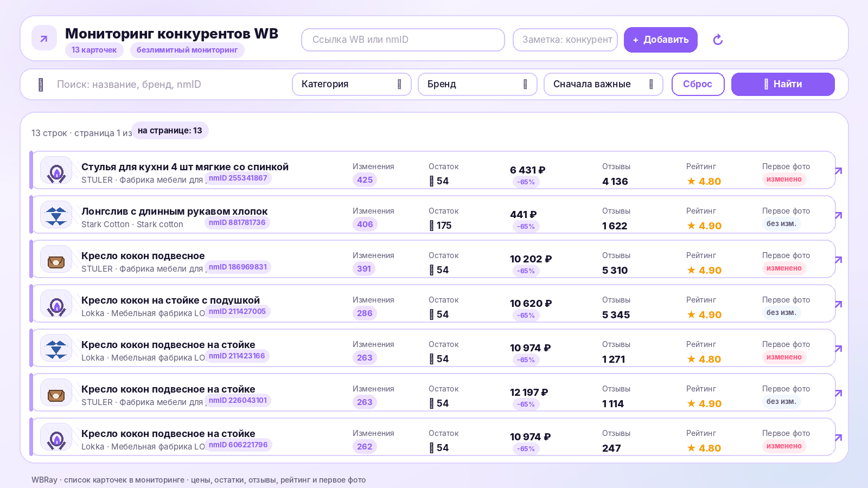Click the + Добавить button
The image size is (868, 488).
pos(660,40)
